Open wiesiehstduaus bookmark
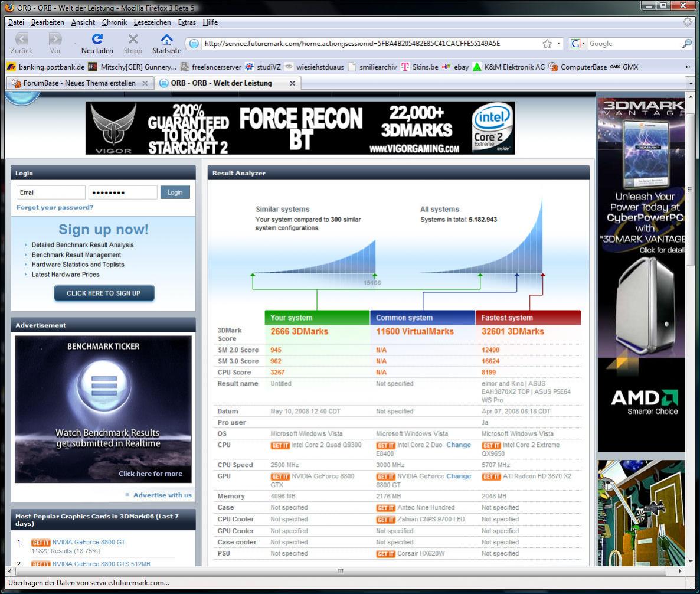This screenshot has height=594, width=700. point(314,67)
